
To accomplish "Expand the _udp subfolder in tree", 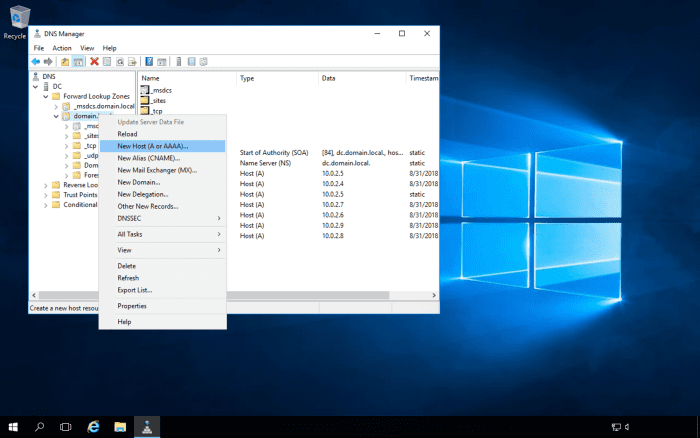I will tap(66, 155).
